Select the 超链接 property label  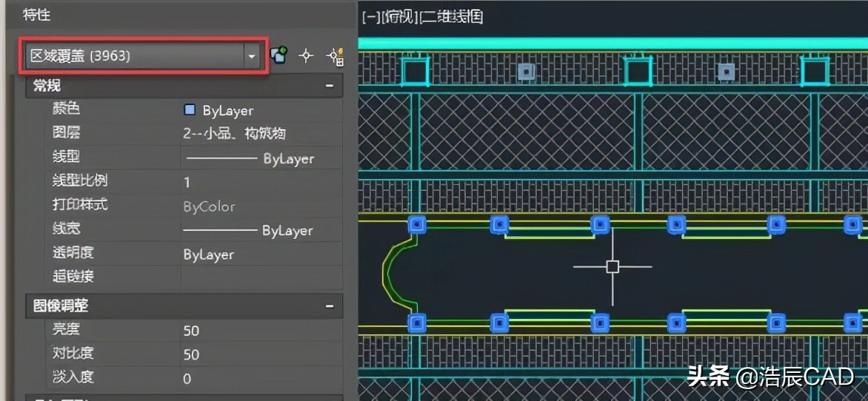point(73,276)
